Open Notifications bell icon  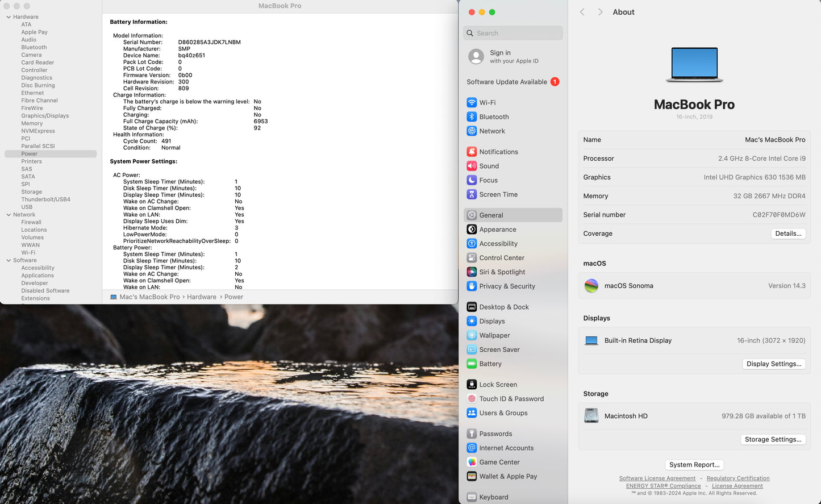click(x=472, y=152)
